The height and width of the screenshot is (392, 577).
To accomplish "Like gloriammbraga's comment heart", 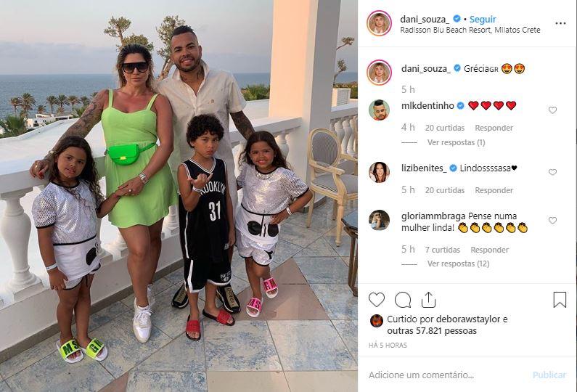I will pyautogui.click(x=552, y=221).
